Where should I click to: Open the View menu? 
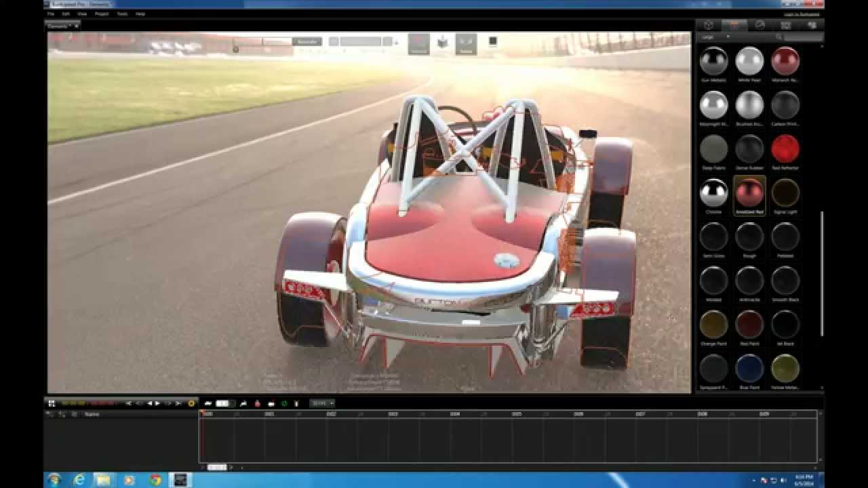pyautogui.click(x=82, y=14)
